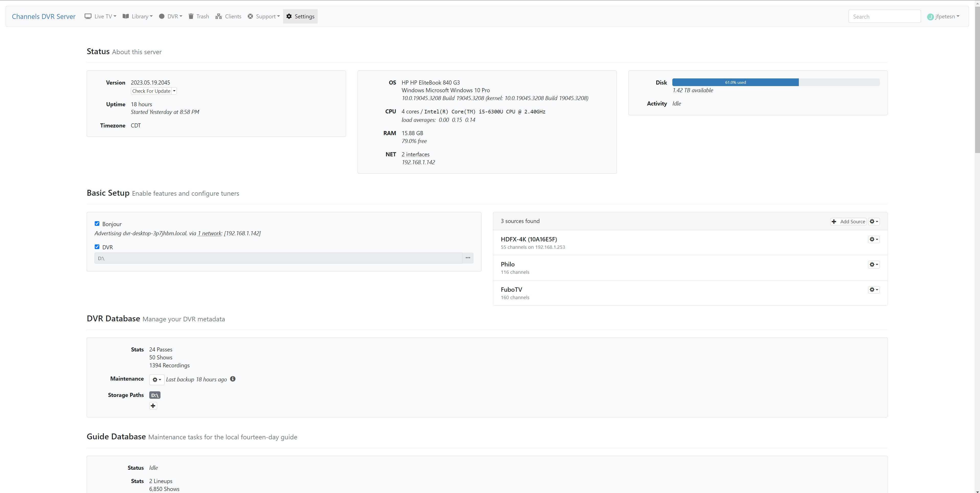Click the gear icon for the Philo source
The image size is (980, 493).
[x=873, y=264]
